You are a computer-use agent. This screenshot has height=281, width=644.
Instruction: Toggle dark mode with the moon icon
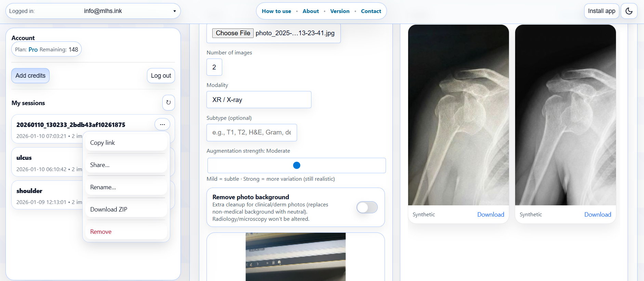pyautogui.click(x=629, y=11)
